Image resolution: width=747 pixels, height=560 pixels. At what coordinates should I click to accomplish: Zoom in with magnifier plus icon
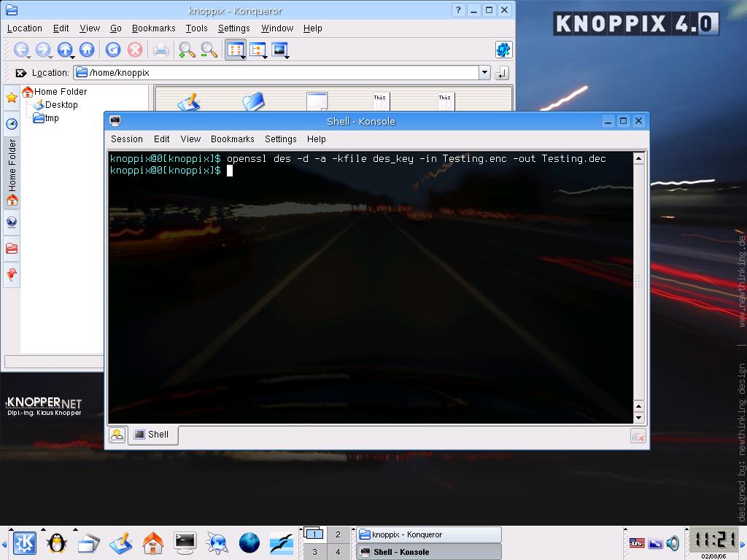187,50
